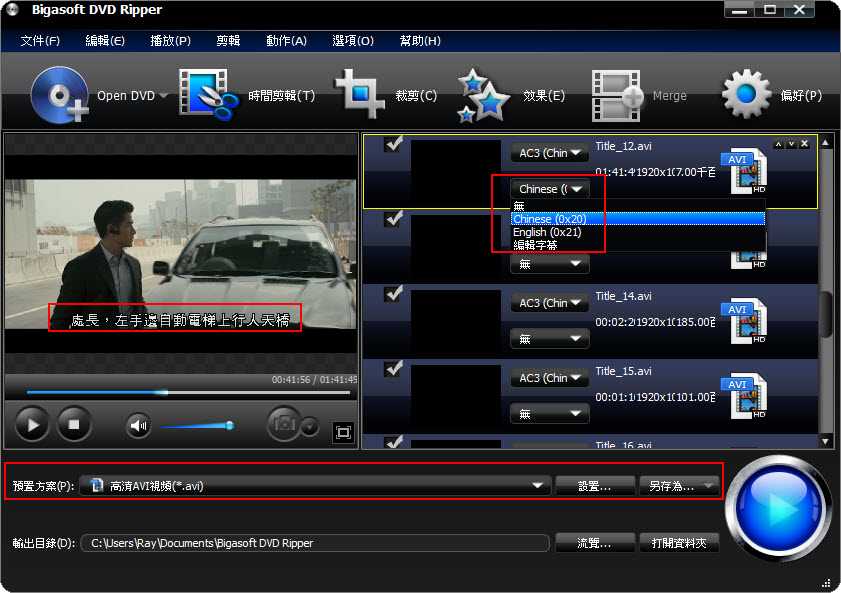Click the 設置... settings button
This screenshot has height=593, width=841.
coord(594,486)
